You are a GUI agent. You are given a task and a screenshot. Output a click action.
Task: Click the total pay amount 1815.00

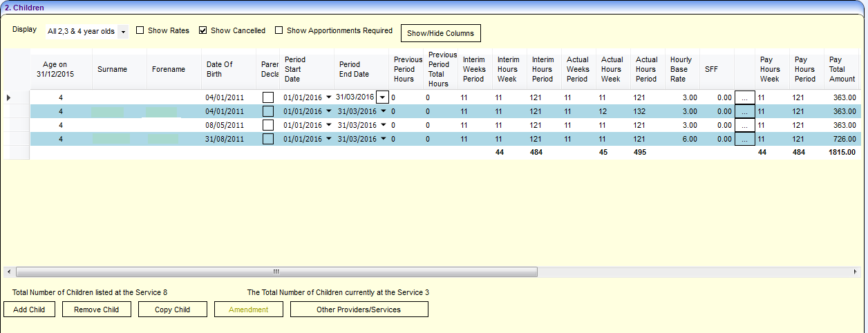[x=843, y=153]
